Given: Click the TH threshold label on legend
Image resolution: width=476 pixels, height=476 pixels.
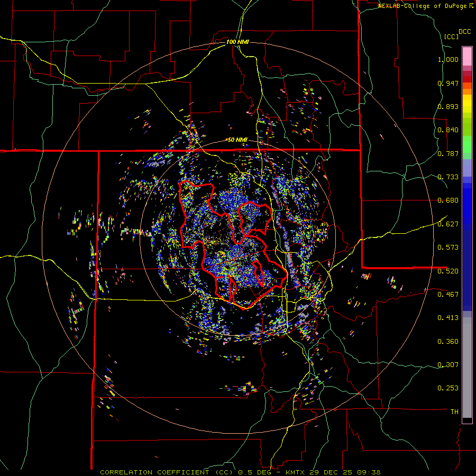Looking at the screenshot, I should tap(454, 411).
